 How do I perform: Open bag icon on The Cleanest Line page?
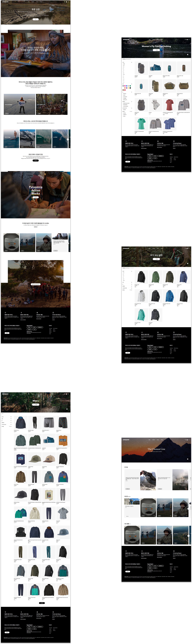[x=187, y=440]
